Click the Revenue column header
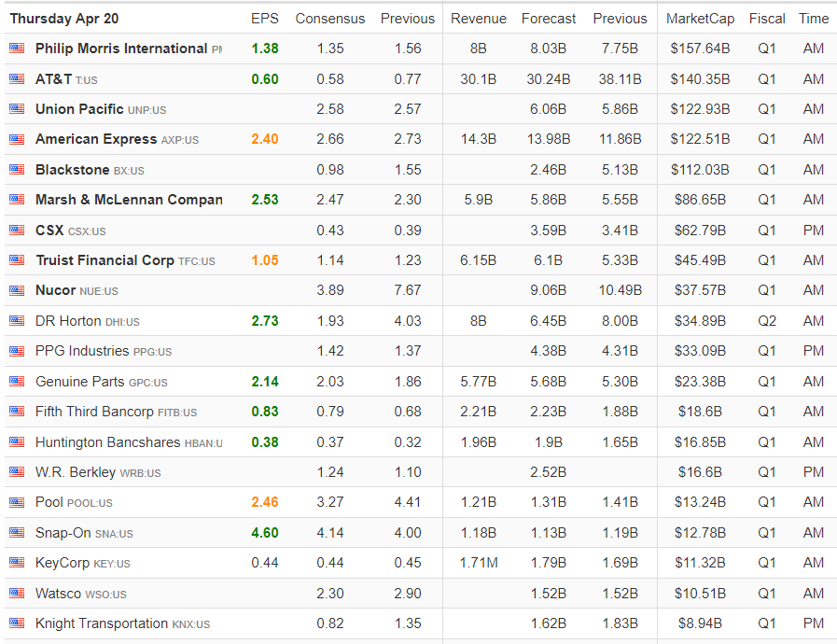Image resolution: width=837 pixels, height=644 pixels. (479, 19)
